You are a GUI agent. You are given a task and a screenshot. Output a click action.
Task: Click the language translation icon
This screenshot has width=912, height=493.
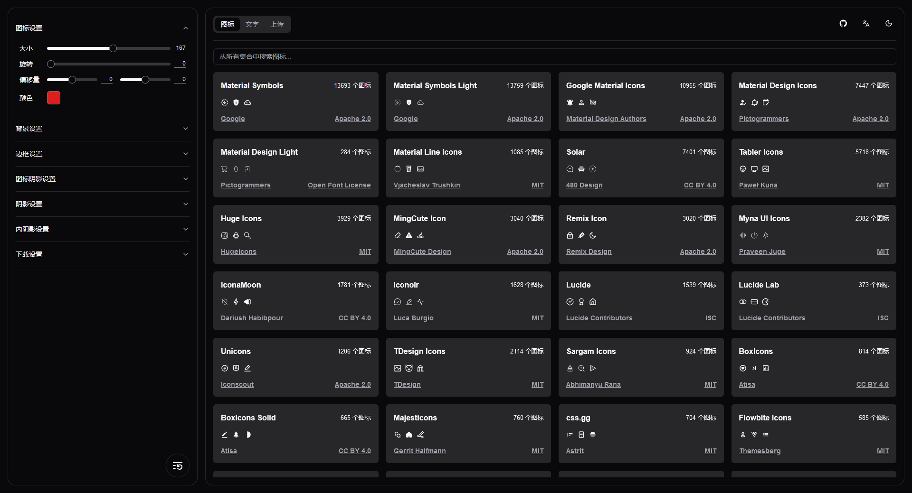click(866, 23)
